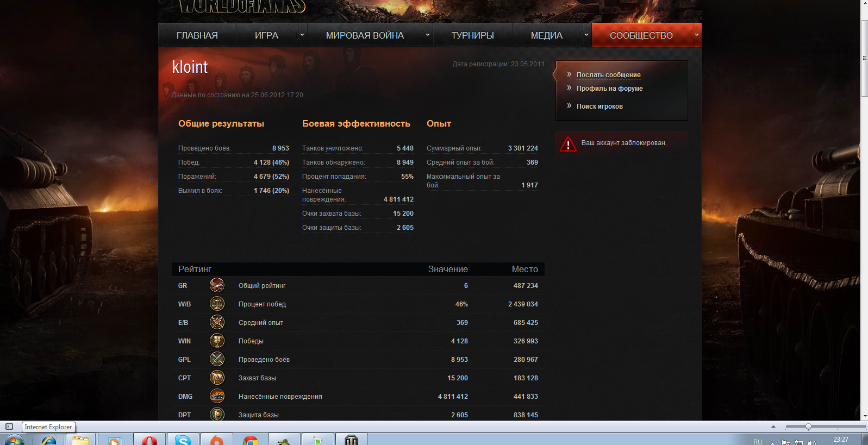Open the СООБЩЕСТВО navigation tab
Viewport: 868px width, 445px height.
641,35
